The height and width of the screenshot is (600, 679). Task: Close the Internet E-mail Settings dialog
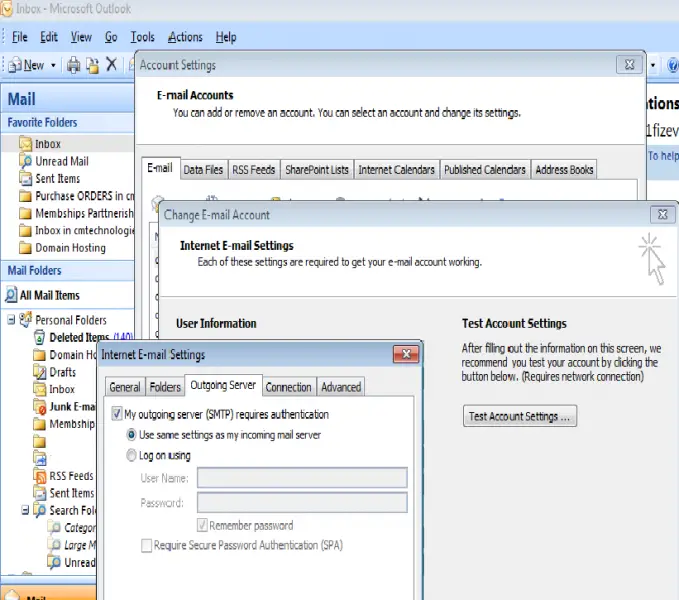406,354
